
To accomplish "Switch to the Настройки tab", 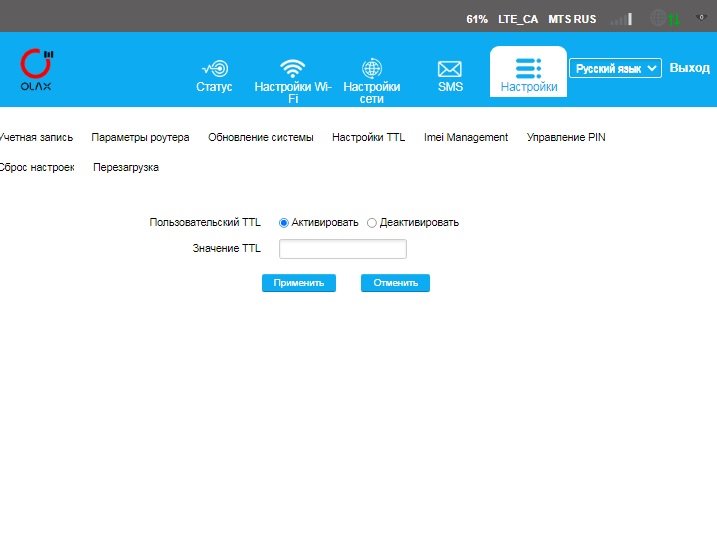I will (528, 73).
